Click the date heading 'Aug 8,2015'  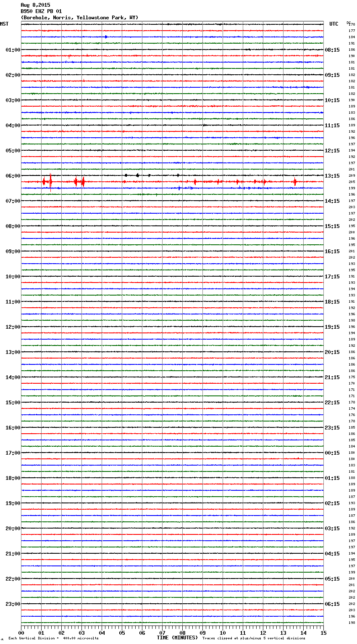point(35,5)
